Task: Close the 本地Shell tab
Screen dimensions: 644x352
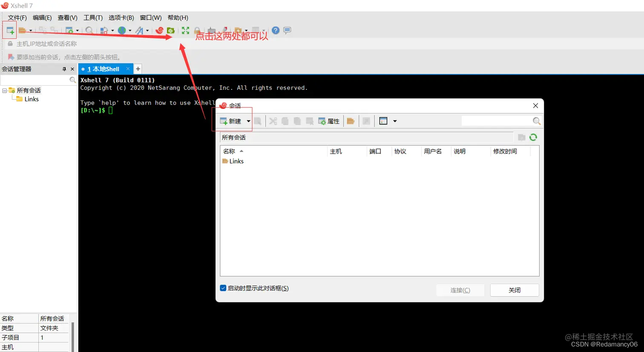Action: (128, 69)
